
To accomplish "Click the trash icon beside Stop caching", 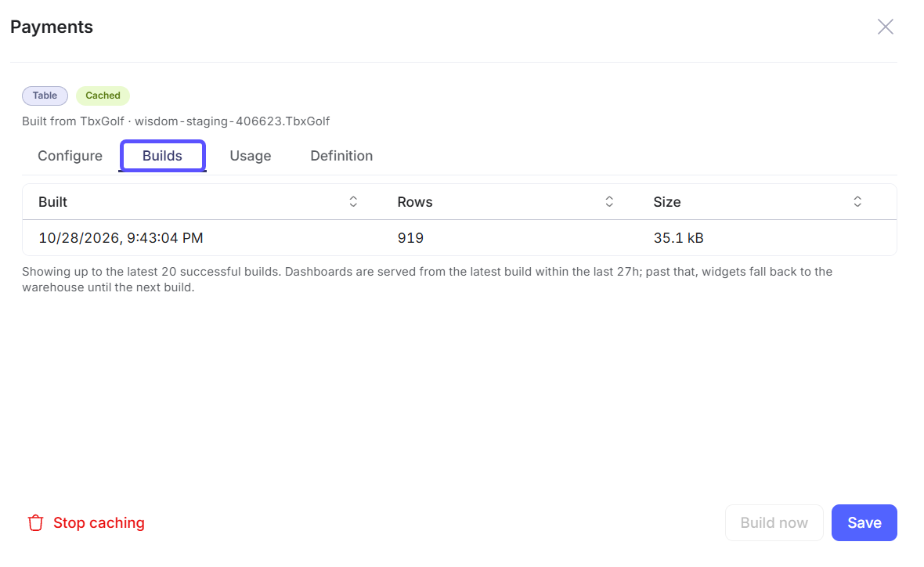I will click(x=35, y=523).
